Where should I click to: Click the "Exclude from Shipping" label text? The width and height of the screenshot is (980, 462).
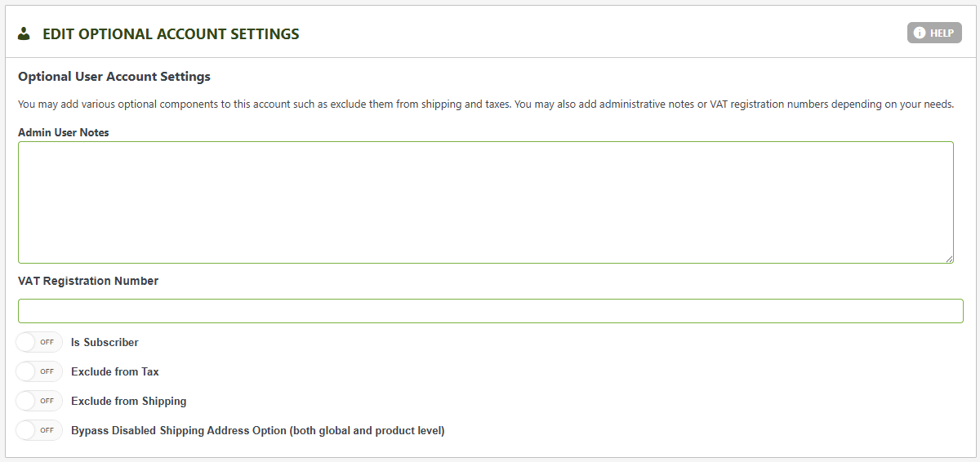pos(129,402)
